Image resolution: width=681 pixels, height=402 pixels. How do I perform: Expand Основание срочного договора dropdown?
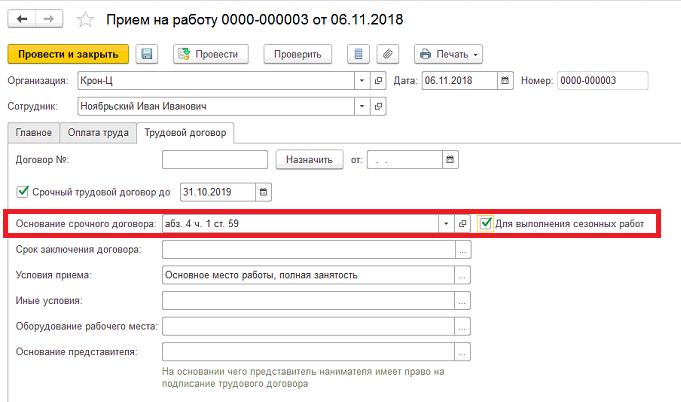tap(446, 224)
